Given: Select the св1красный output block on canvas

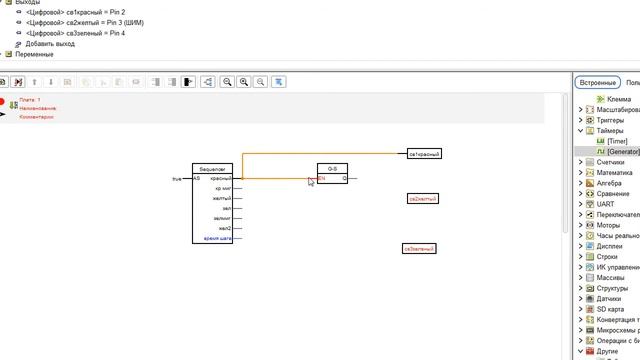Looking at the screenshot, I should click(x=424, y=154).
